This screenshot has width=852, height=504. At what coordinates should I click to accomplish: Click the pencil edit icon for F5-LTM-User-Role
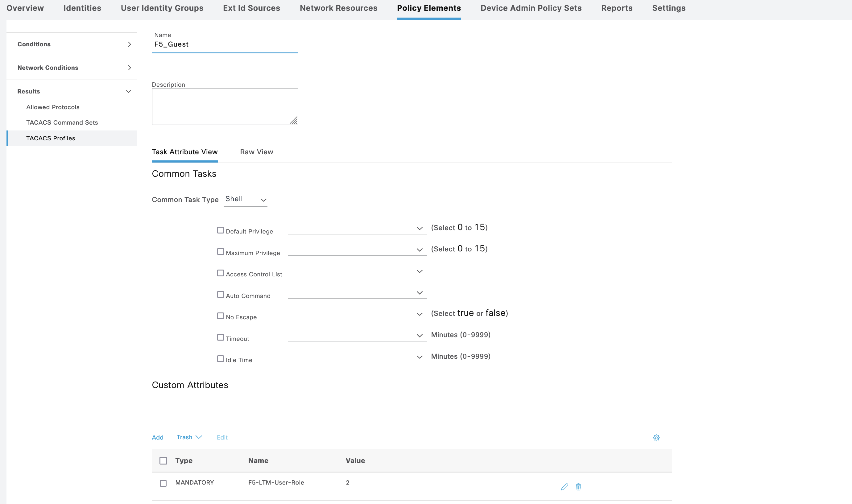point(565,487)
